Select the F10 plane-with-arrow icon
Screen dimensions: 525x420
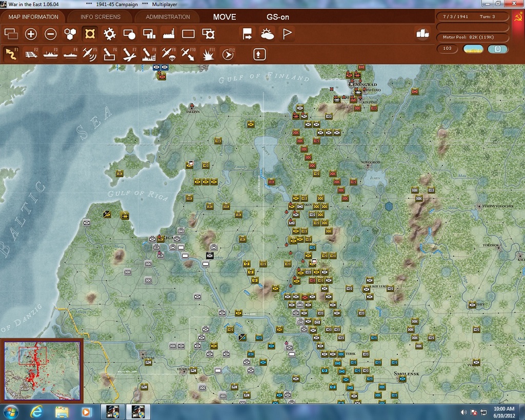click(x=188, y=54)
